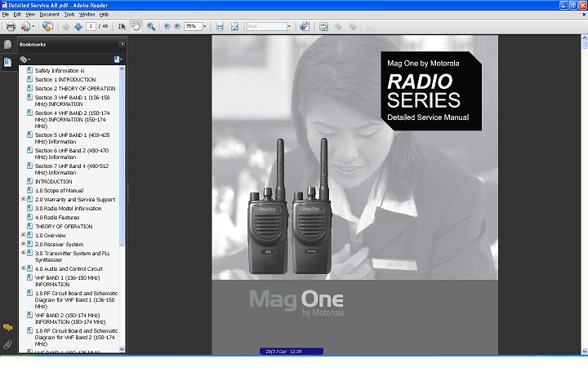Click the New Bookmark icon in Bookmarks panel
Screen dimensions: 588x376
[x=118, y=60]
